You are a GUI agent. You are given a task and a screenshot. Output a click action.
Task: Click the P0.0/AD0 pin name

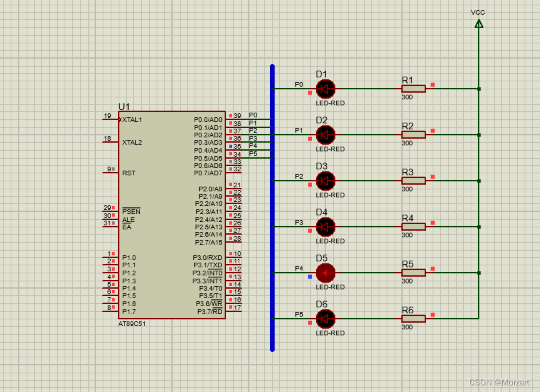click(208, 120)
